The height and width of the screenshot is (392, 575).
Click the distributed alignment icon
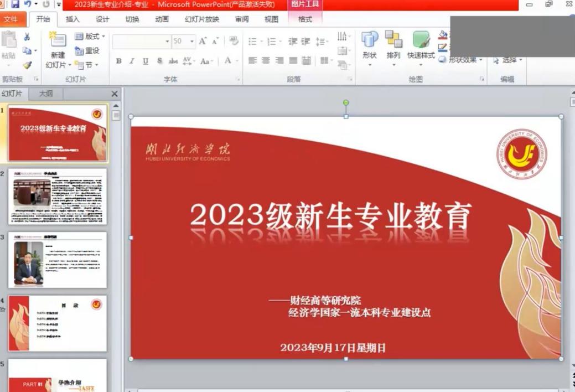click(x=307, y=60)
